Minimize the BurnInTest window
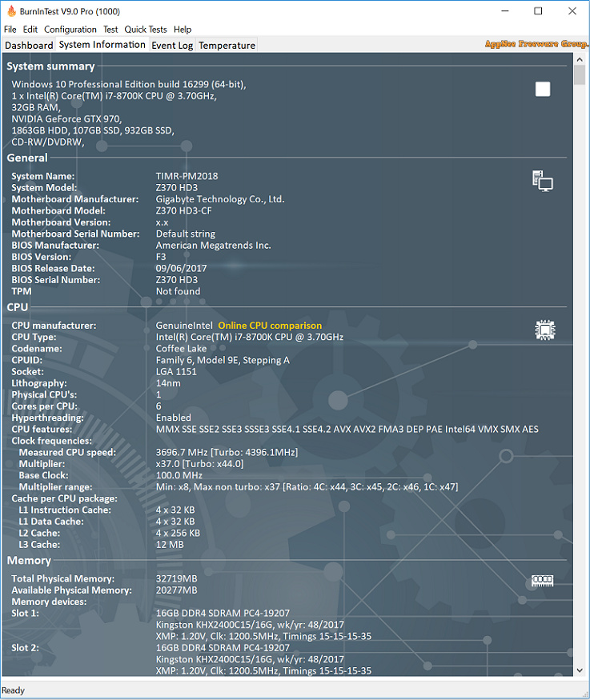 click(x=505, y=11)
